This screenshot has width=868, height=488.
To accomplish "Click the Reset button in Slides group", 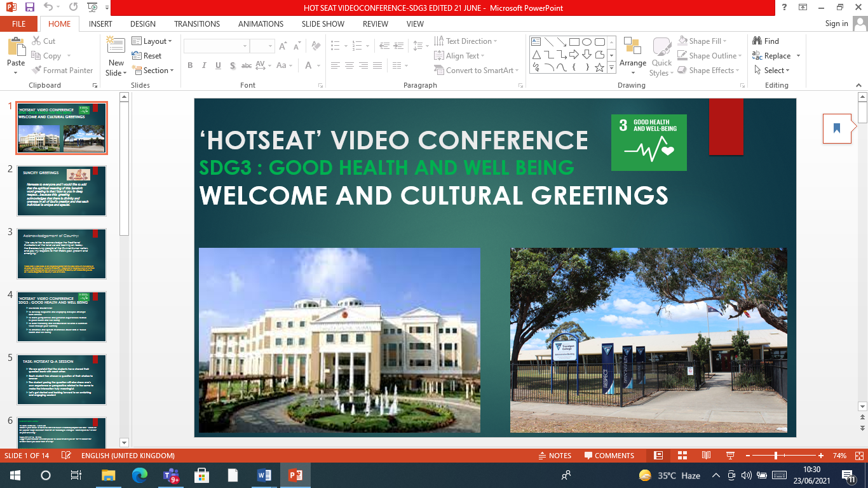I will [147, 56].
